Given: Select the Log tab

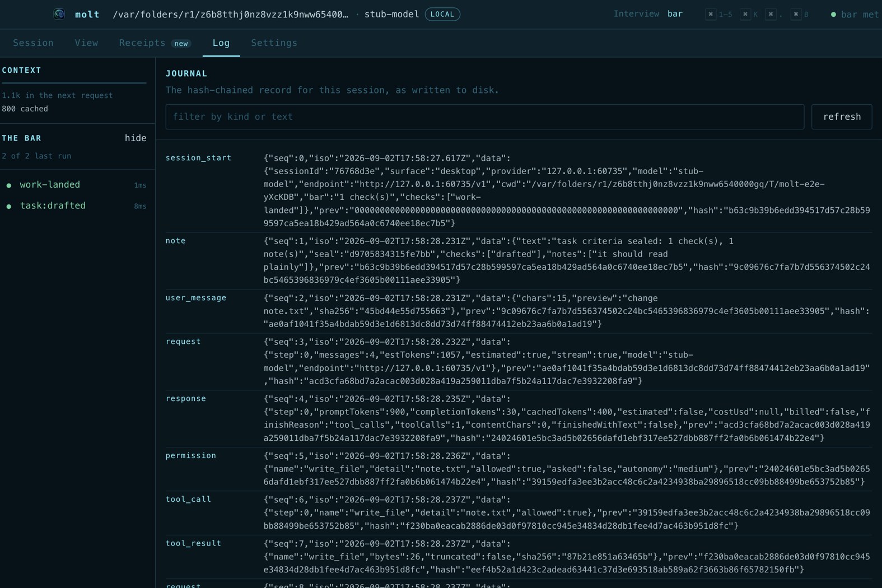Looking at the screenshot, I should point(221,43).
